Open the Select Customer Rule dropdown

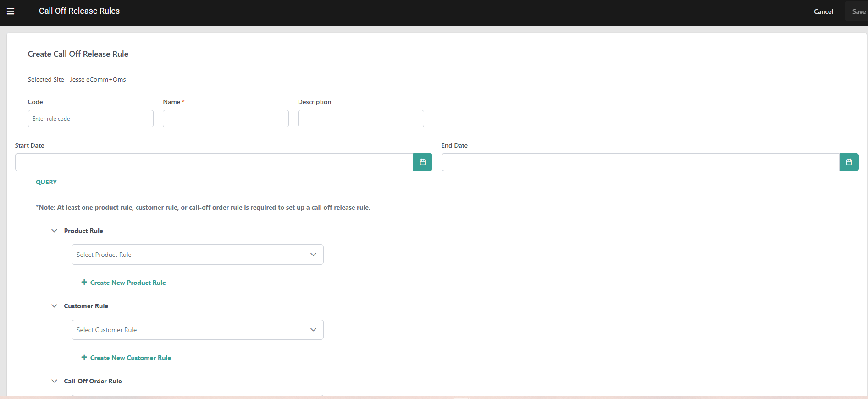pos(198,330)
